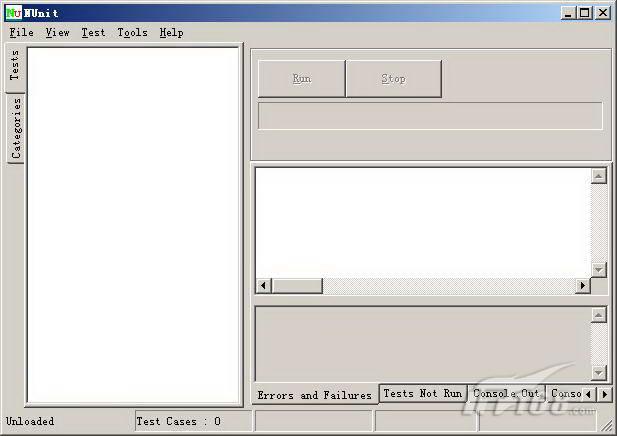Switch to the Categories side tab
The width and height of the screenshot is (617, 436).
coord(16,128)
